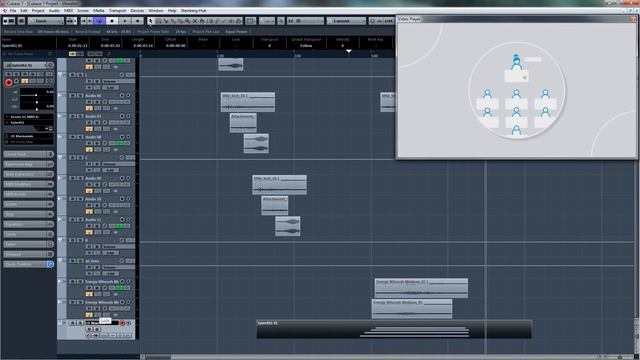This screenshot has height=360, width=640.
Task: Open the MIDI input routing selector
Action: point(29,117)
